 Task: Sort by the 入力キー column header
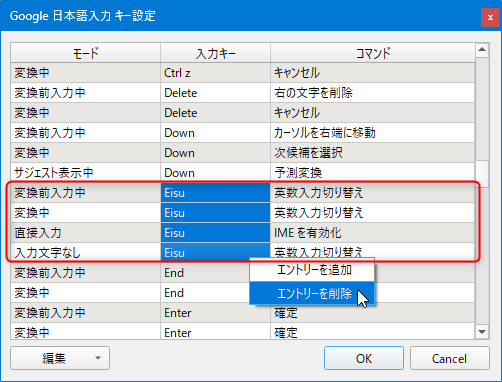click(215, 53)
